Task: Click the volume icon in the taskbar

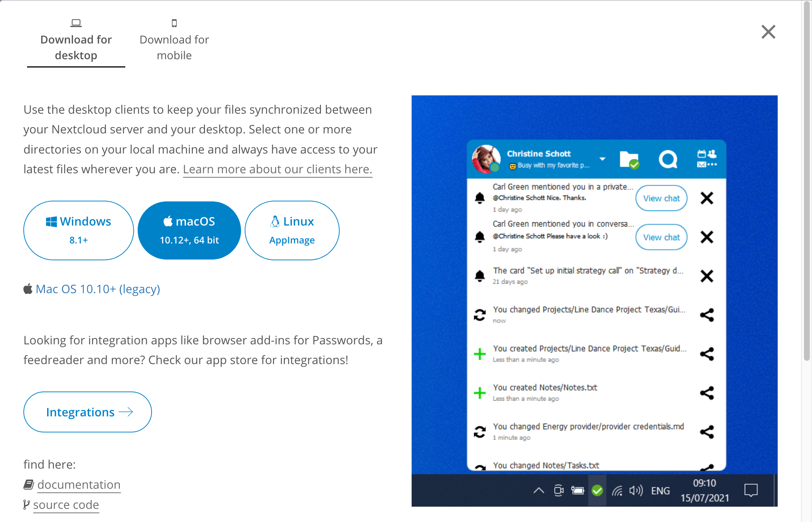Action: pos(636,490)
